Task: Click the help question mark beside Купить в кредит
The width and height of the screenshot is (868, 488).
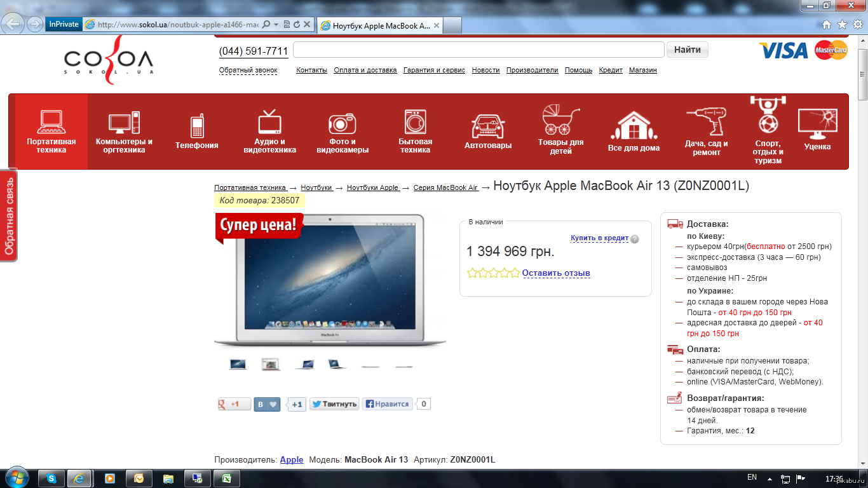Action: [635, 240]
